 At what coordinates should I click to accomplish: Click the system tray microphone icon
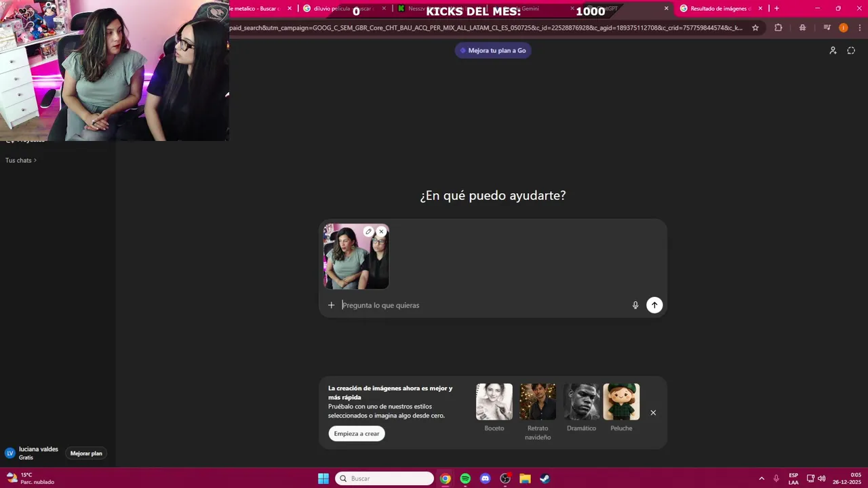pyautogui.click(x=776, y=479)
